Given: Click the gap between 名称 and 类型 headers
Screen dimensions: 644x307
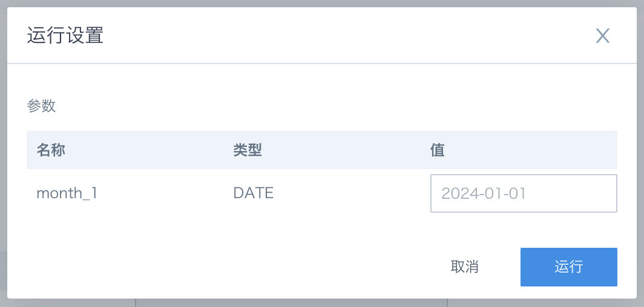Looking at the screenshot, I should coord(149,150).
